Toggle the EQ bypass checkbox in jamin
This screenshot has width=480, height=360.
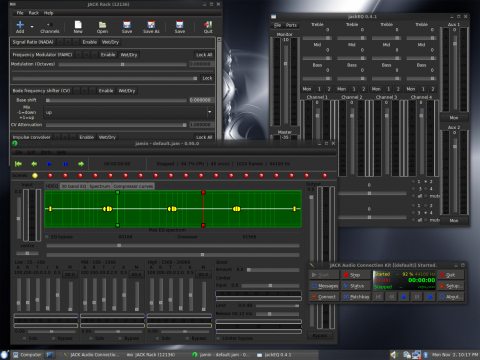(x=47, y=237)
